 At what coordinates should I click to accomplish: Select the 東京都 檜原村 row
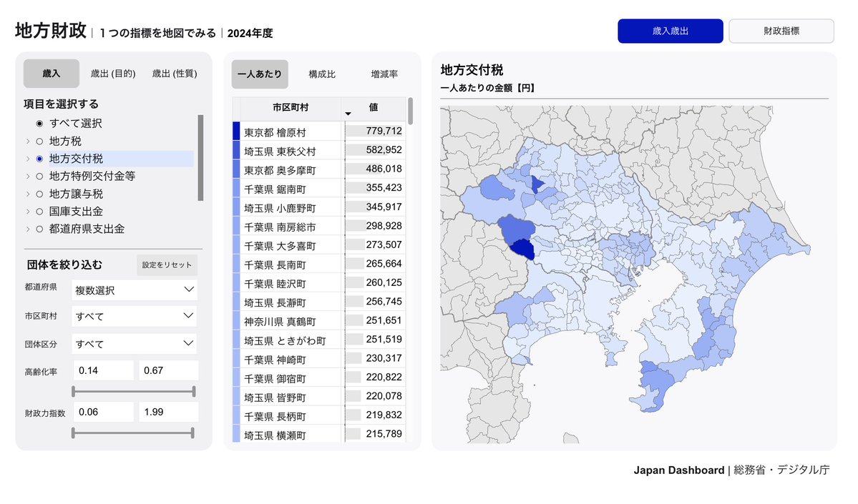319,132
